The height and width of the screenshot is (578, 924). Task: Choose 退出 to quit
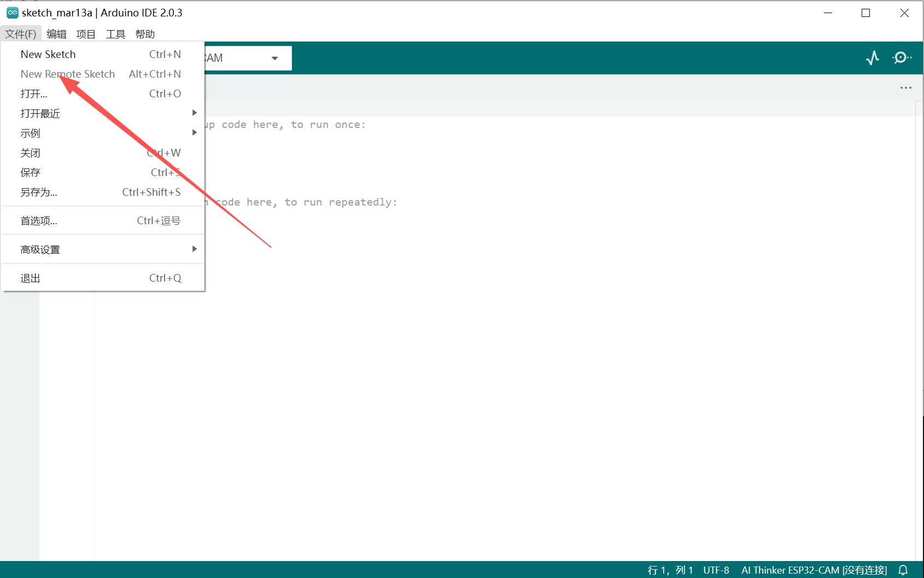tap(103, 278)
